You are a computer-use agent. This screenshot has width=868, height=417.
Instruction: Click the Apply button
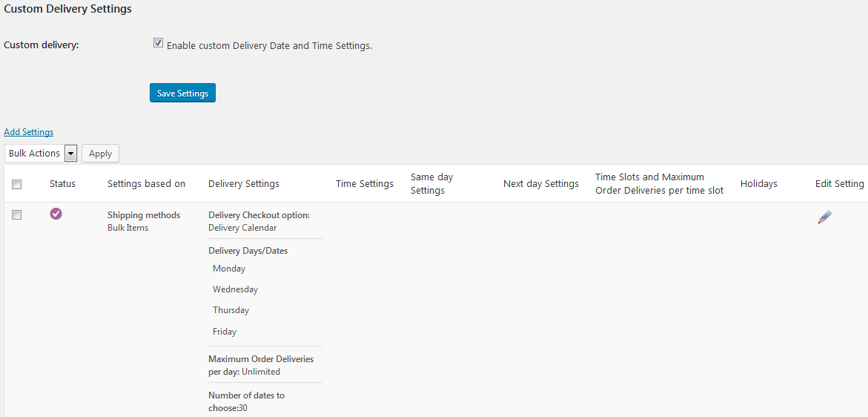[x=100, y=154]
